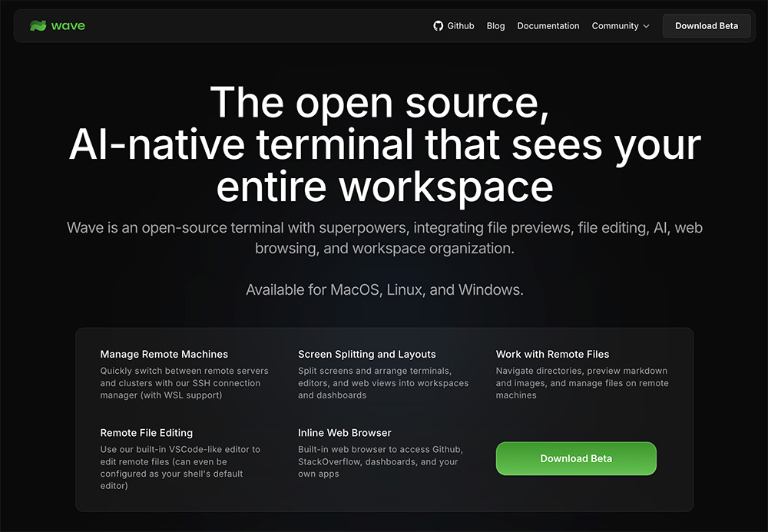Expand the Community dropdown chevron

pos(646,26)
